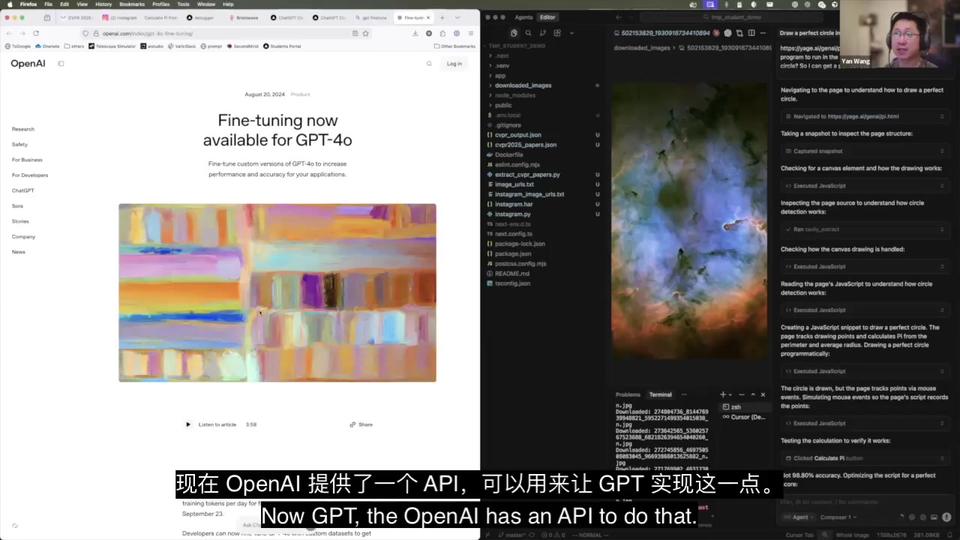This screenshot has height=540, width=960.
Task: Open the Telescope Simulator bookmark
Action: coord(112,46)
